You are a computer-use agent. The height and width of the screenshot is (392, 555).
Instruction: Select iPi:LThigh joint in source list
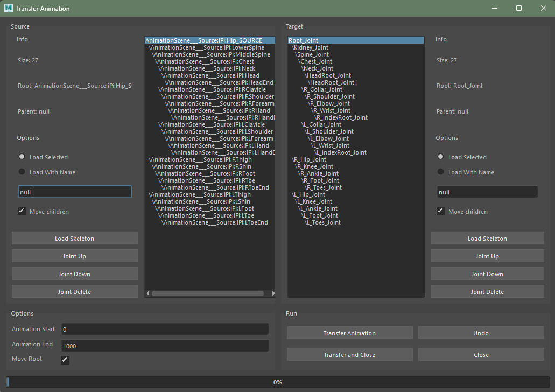pyautogui.click(x=200, y=194)
